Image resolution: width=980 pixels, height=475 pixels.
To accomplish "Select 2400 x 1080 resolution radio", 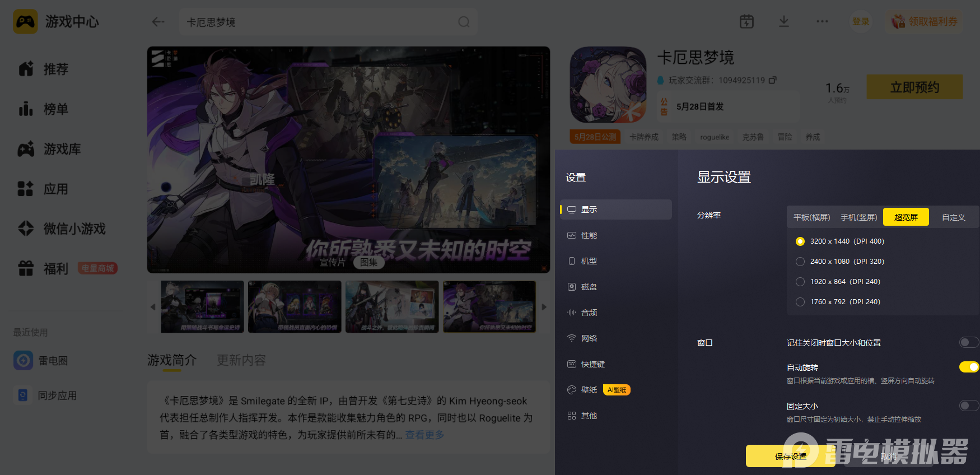I will (800, 262).
